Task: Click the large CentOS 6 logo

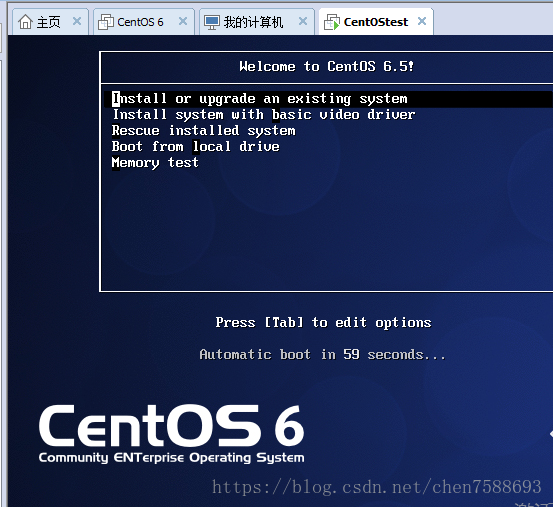Action: coord(171,426)
